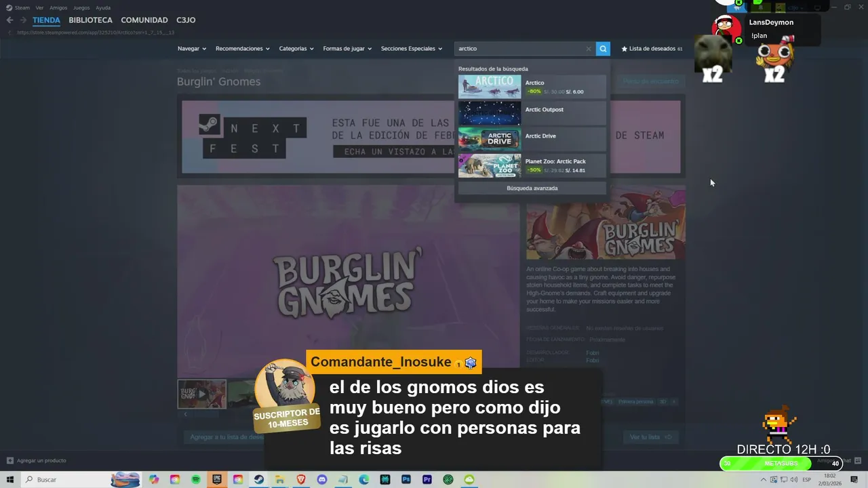Open Premiere Pro from the taskbar

pyautogui.click(x=427, y=480)
